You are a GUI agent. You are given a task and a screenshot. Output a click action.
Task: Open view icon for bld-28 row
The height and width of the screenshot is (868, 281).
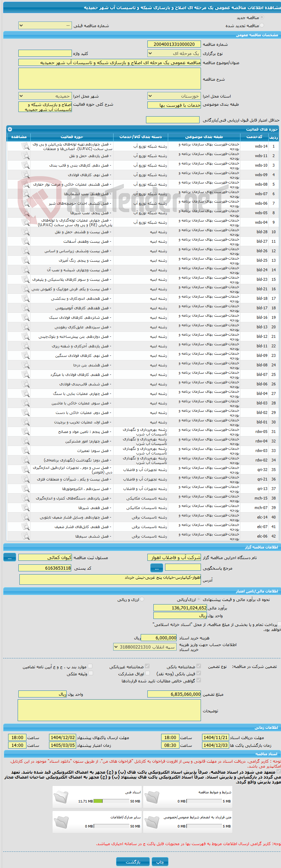(25, 232)
